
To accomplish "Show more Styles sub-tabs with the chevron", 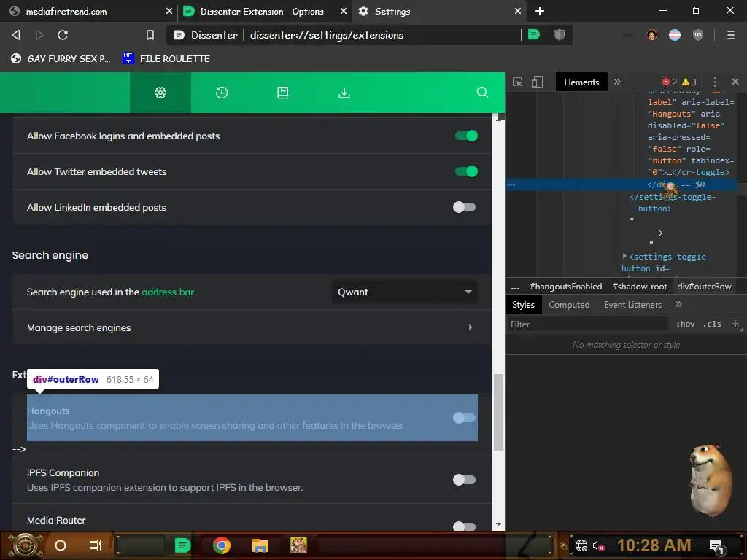I will coord(678,304).
